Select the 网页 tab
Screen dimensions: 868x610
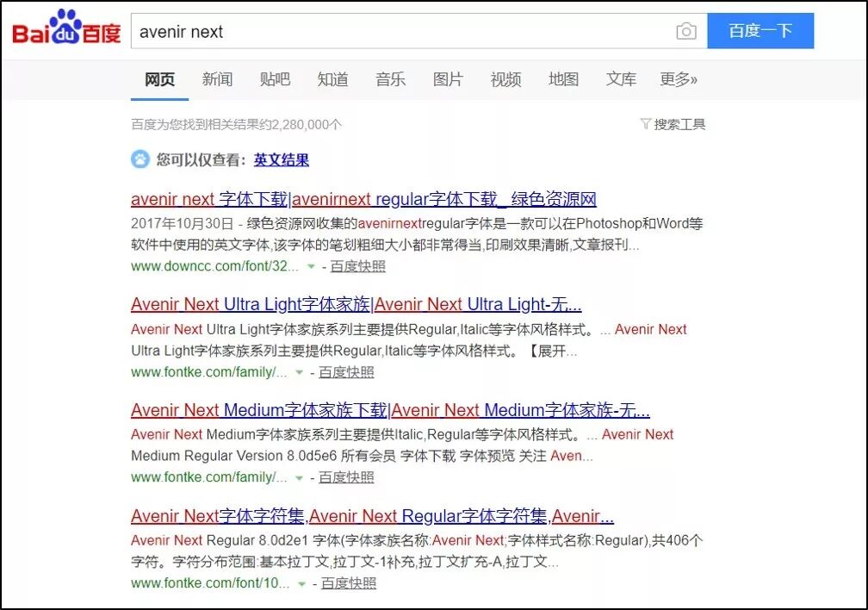point(159,79)
